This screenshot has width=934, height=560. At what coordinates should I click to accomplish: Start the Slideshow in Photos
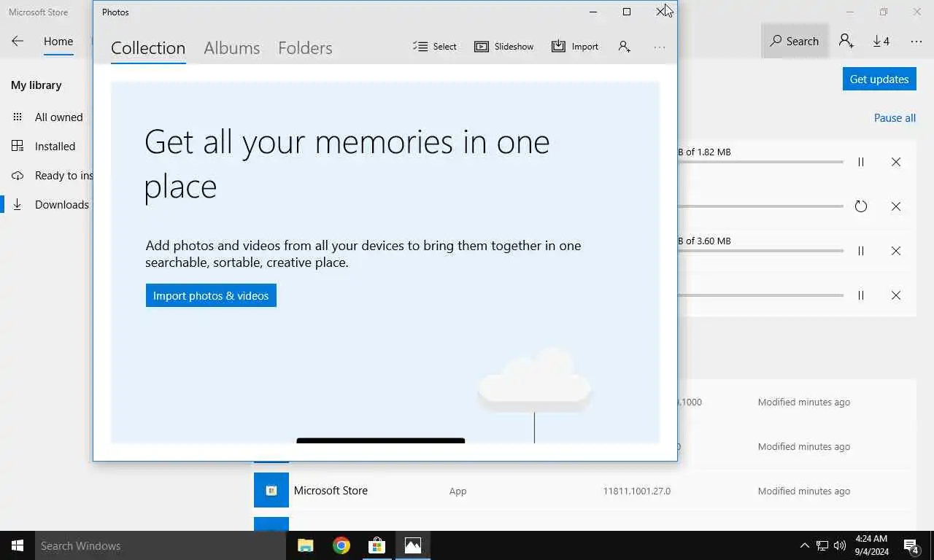(504, 47)
